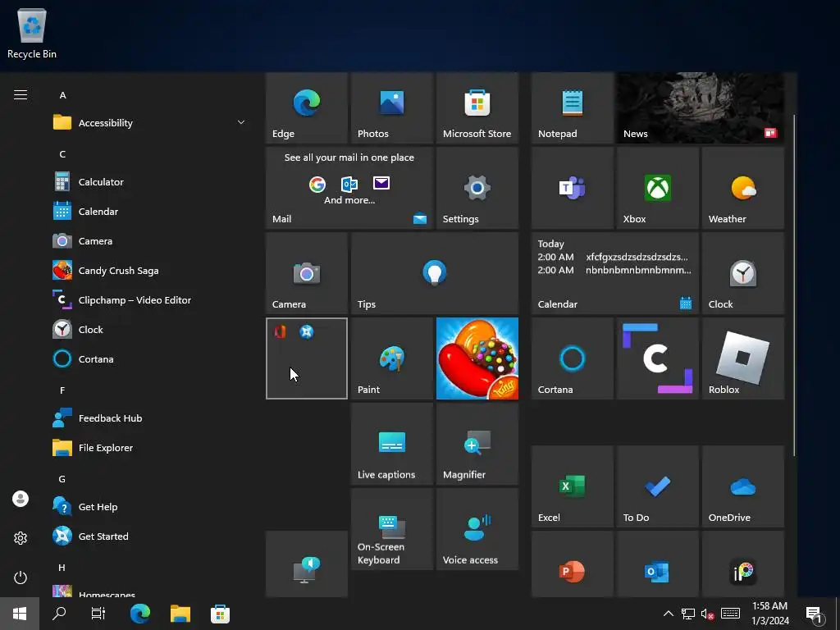Open the PowerPoint tile

coord(572,564)
